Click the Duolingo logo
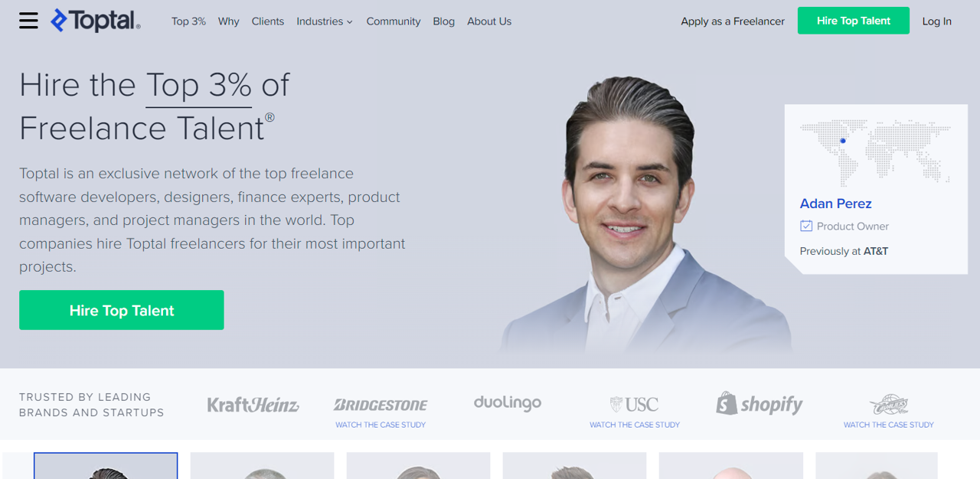 508,402
